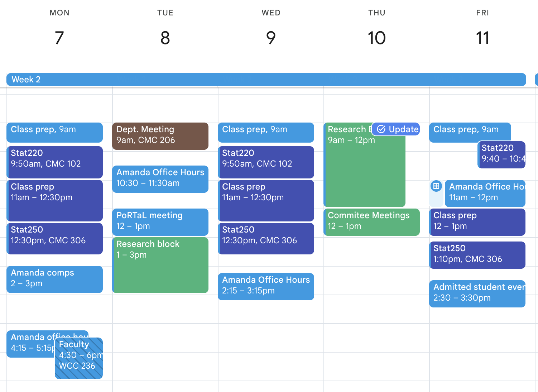The image size is (538, 392).
Task: Open Thursday's Commitee Meetings event
Action: (371, 222)
